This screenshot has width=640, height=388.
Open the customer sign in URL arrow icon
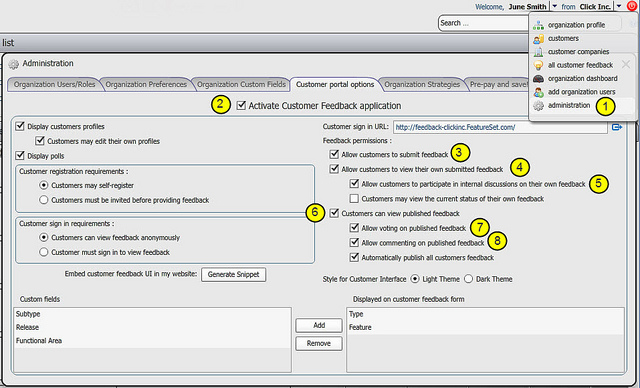pos(617,127)
